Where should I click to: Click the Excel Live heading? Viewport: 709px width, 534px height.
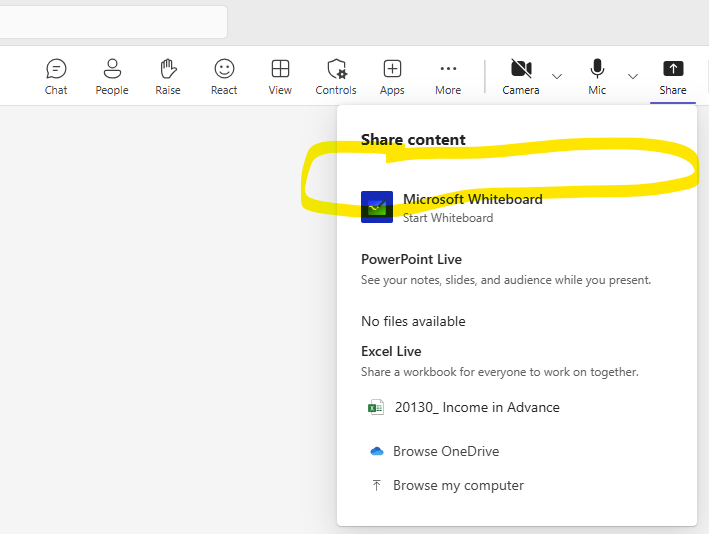coord(391,351)
